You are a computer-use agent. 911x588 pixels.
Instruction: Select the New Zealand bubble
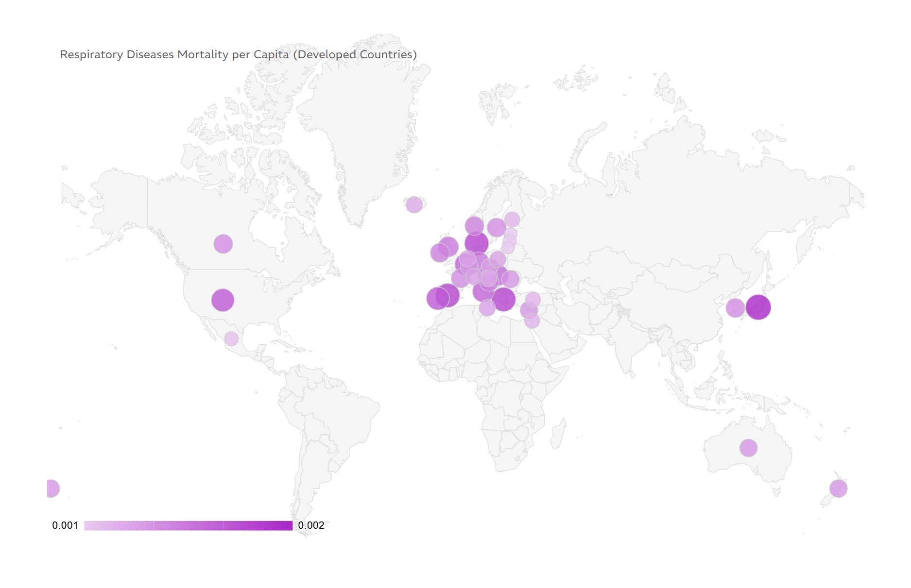coord(838,488)
